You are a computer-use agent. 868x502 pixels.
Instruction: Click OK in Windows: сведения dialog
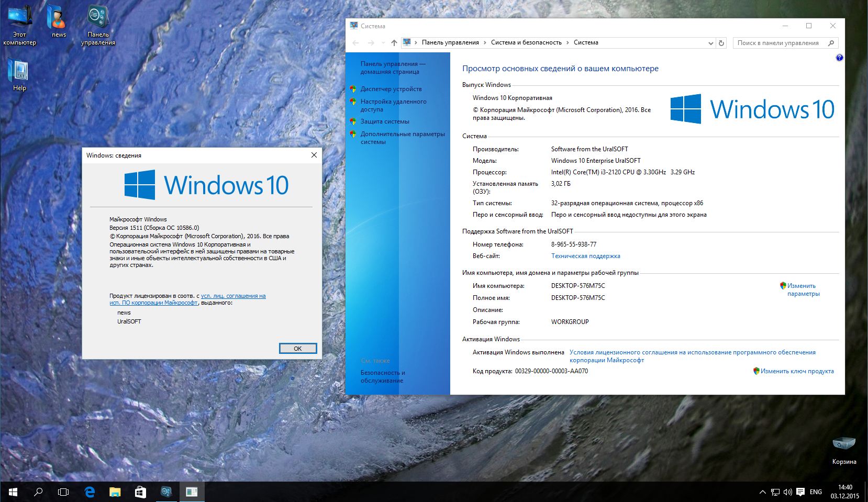click(x=298, y=349)
